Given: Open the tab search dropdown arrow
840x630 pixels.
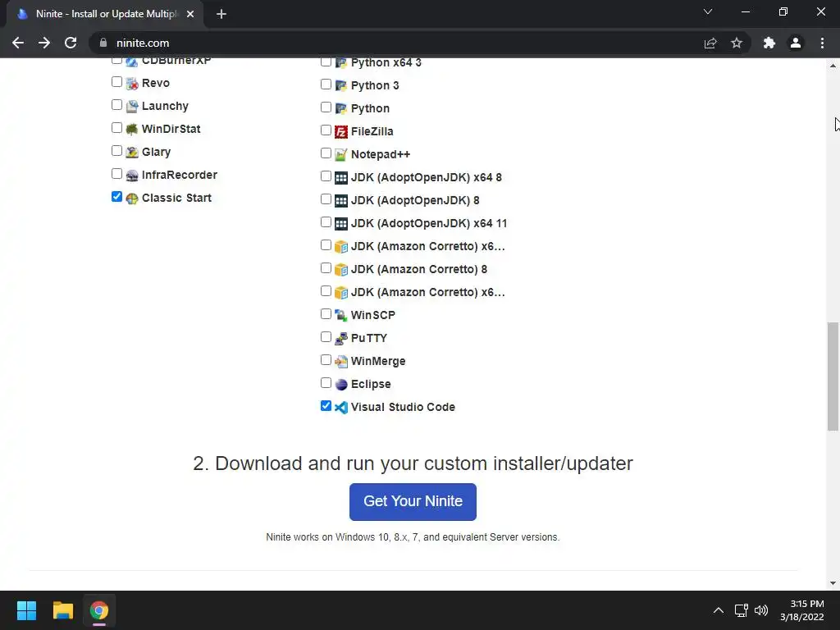Looking at the screenshot, I should click(708, 11).
